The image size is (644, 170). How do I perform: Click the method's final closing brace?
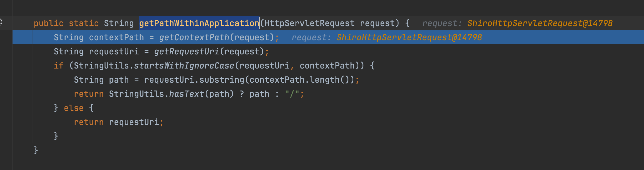tap(36, 150)
